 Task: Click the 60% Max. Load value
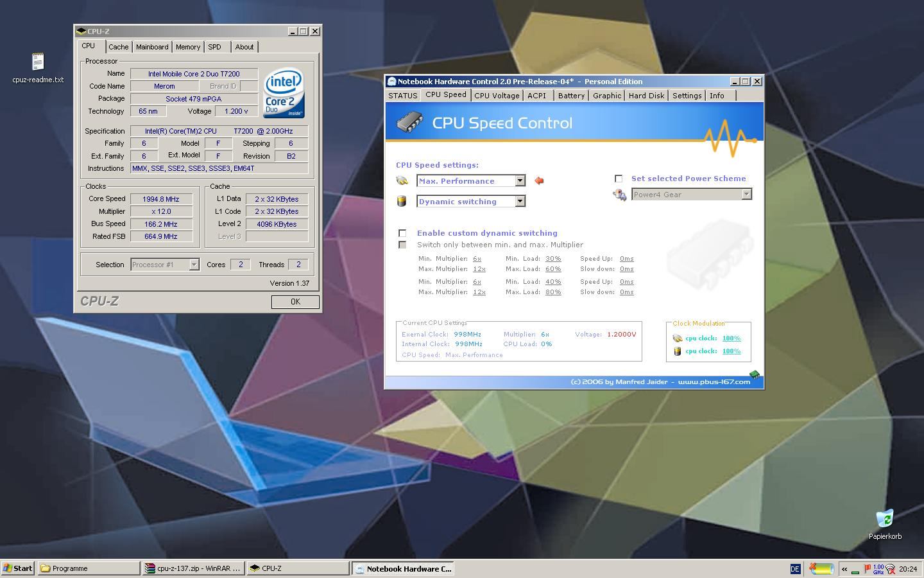553,269
